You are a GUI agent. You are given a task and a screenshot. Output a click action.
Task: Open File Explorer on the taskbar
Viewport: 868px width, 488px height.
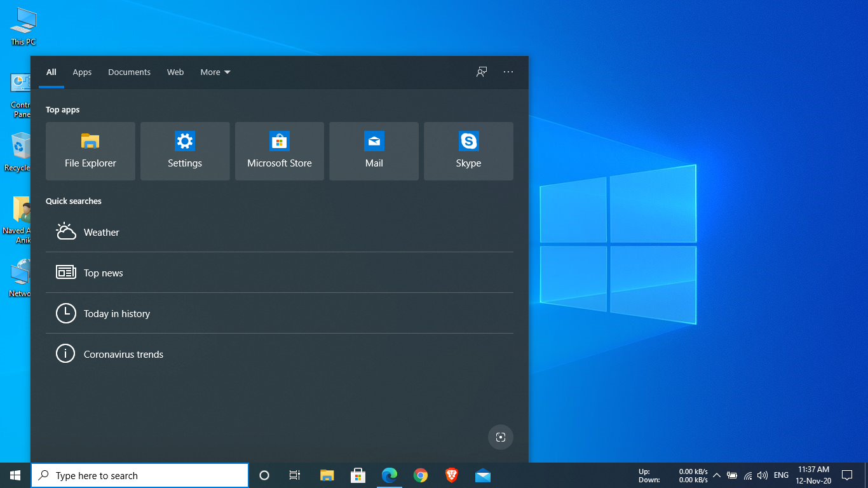click(327, 475)
